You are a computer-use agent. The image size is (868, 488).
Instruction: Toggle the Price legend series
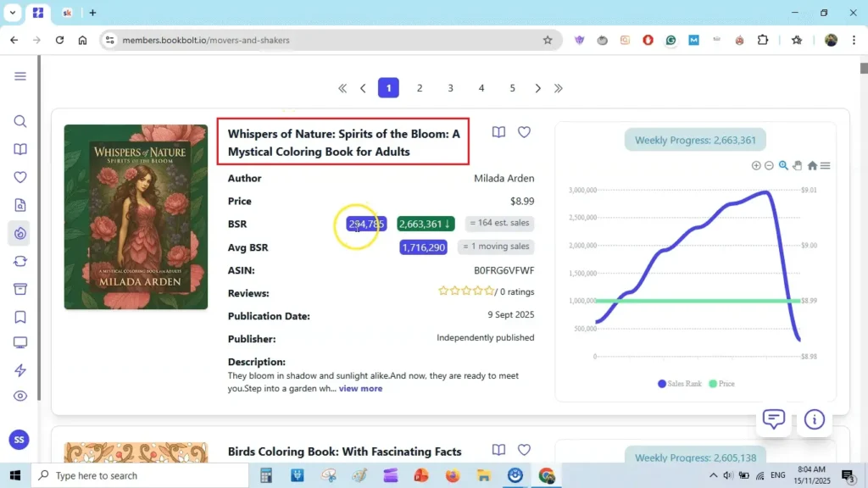[721, 384]
